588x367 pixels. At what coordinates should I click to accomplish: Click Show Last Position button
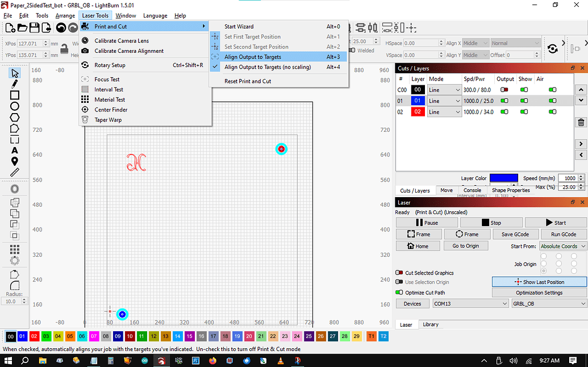[x=539, y=282]
